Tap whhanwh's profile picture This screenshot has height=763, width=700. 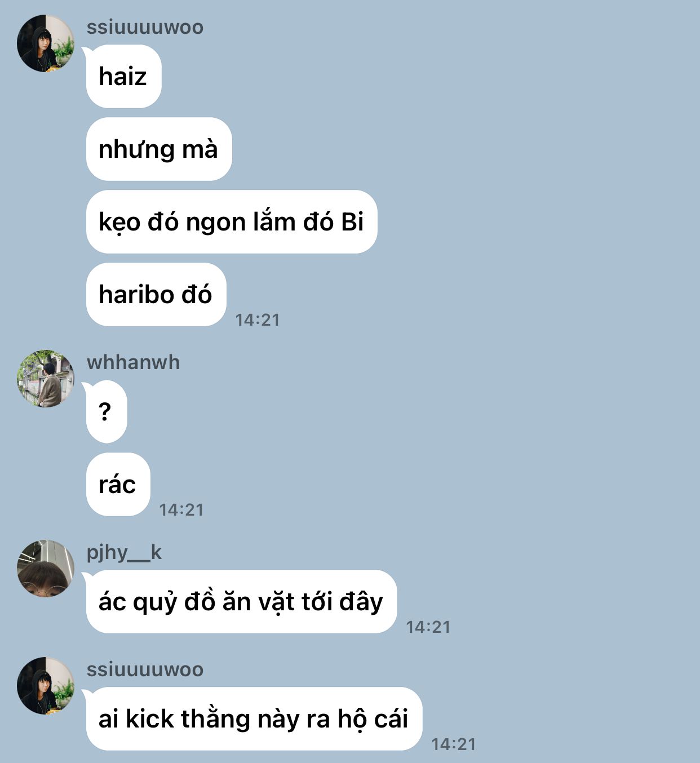tap(45, 379)
